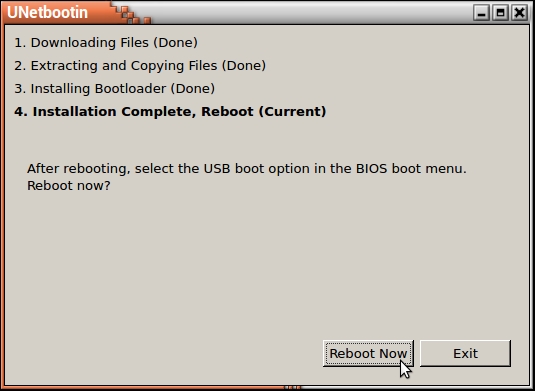Select the Extracting and Copying Files step
Viewport: 535px width, 391px height.
point(140,66)
